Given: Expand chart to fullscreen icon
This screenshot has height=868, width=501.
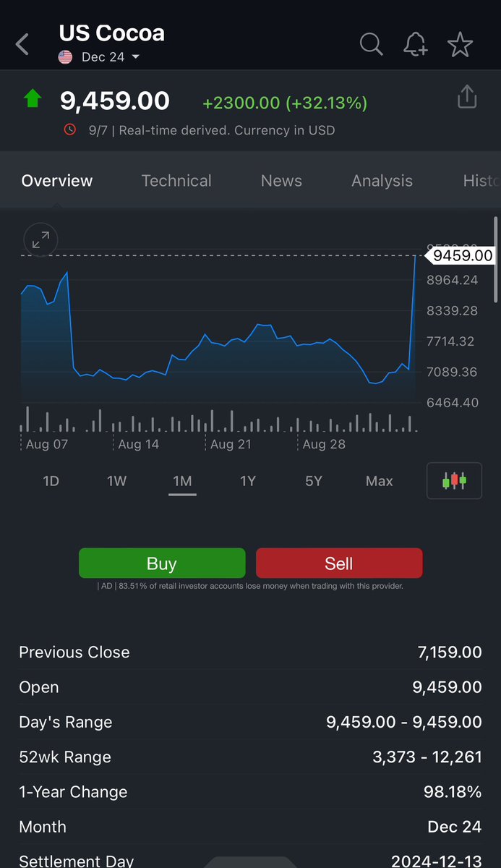Looking at the screenshot, I should tap(40, 239).
